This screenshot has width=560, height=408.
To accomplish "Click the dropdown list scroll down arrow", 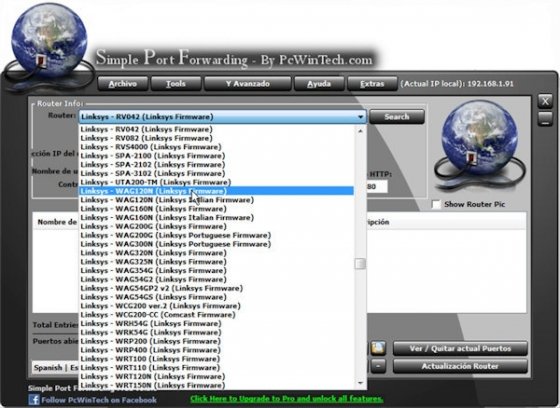I will pyautogui.click(x=360, y=383).
